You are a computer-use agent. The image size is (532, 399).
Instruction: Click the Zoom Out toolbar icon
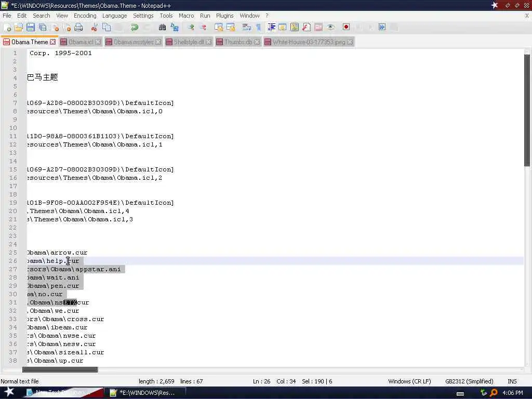pyautogui.click(x=203, y=28)
